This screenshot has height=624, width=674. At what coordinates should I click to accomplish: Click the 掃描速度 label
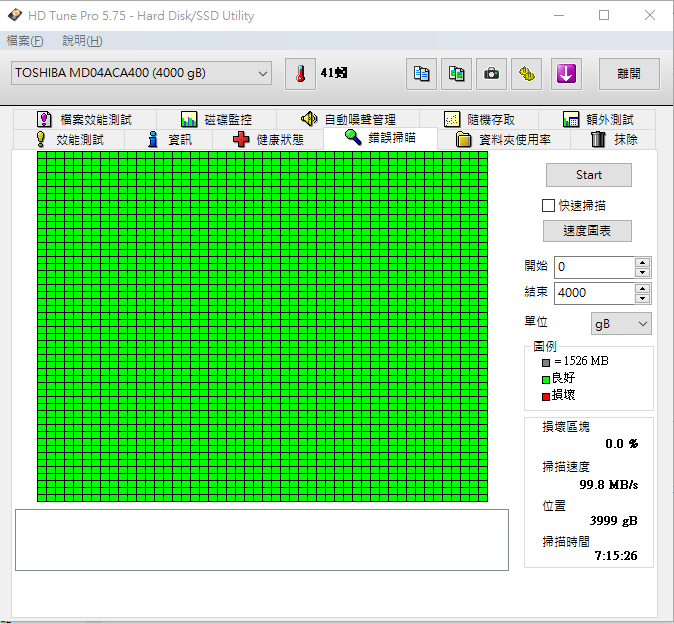click(566, 466)
